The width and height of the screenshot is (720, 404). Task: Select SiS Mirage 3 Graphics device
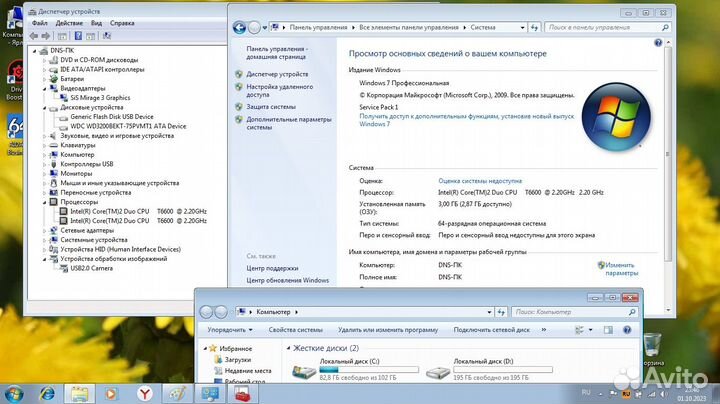point(100,98)
